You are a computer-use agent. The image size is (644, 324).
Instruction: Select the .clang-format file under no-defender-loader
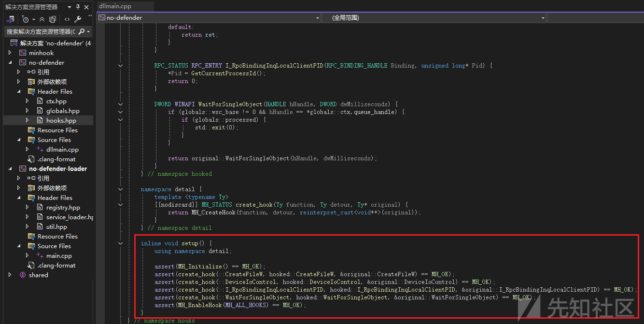[56, 265]
